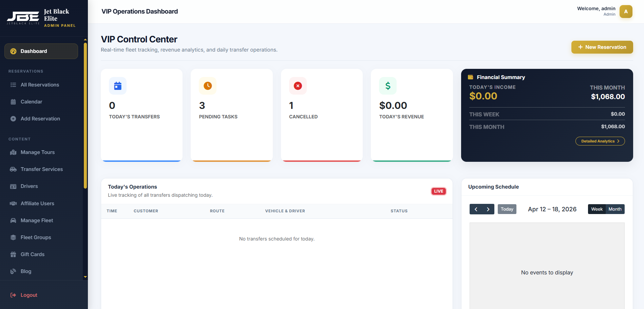Viewport: 644px width, 309px height.
Task: Click the red X Cancelled icon
Action: [298, 86]
